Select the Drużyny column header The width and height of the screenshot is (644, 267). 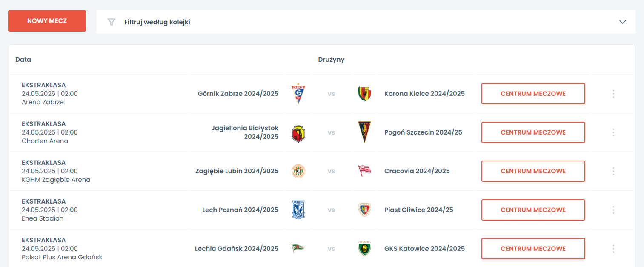point(331,60)
